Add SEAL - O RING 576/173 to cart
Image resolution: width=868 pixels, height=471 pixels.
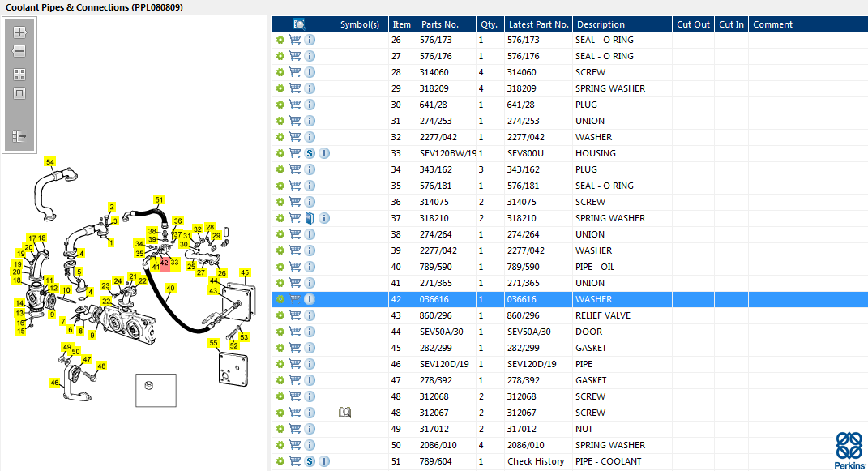click(x=295, y=40)
